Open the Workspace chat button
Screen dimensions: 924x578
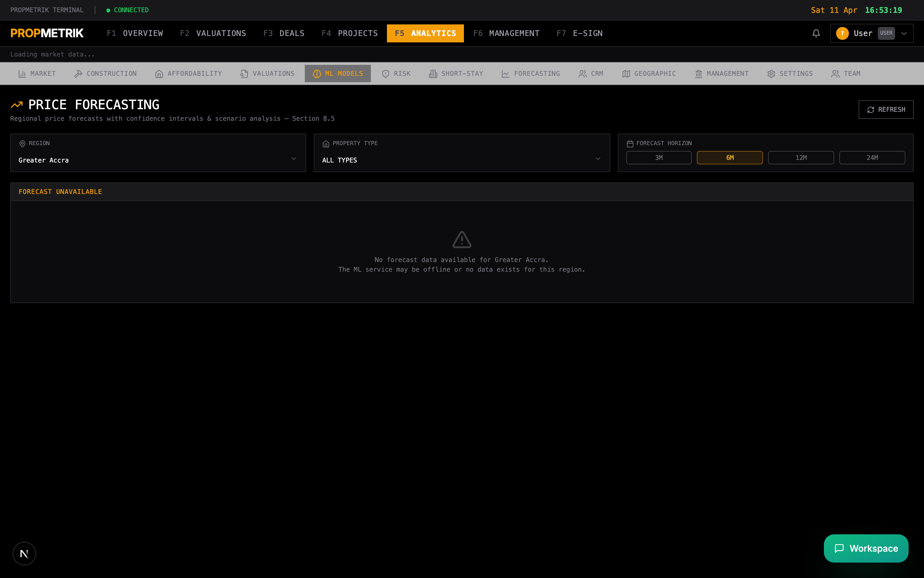866,548
